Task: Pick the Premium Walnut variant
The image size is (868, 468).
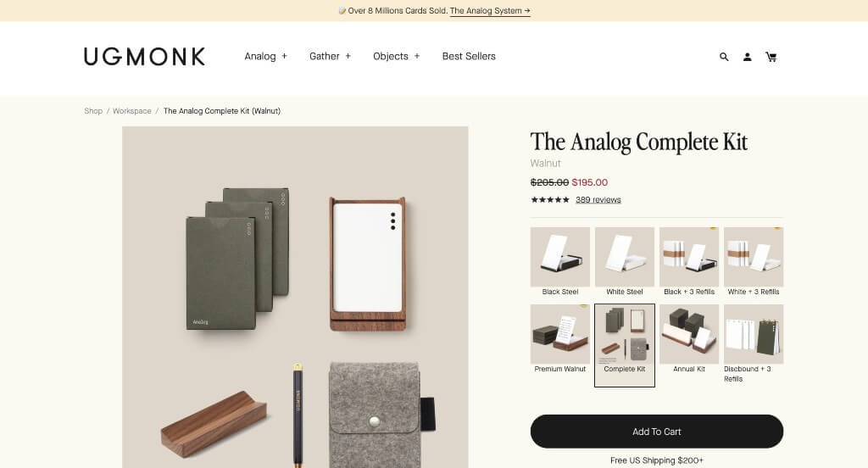Action: click(x=560, y=339)
